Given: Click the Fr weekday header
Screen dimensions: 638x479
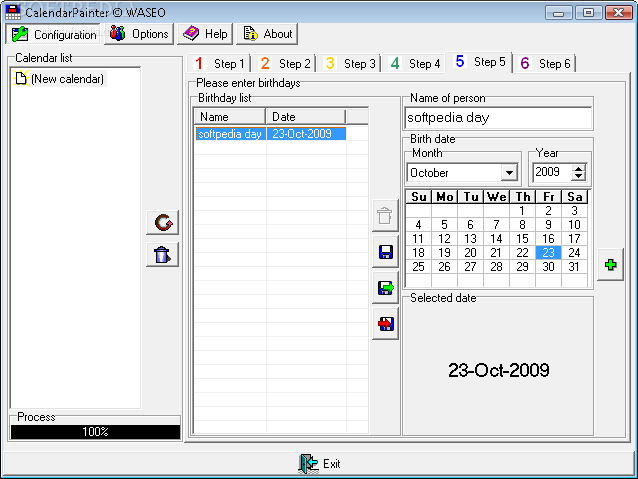Looking at the screenshot, I should [548, 197].
